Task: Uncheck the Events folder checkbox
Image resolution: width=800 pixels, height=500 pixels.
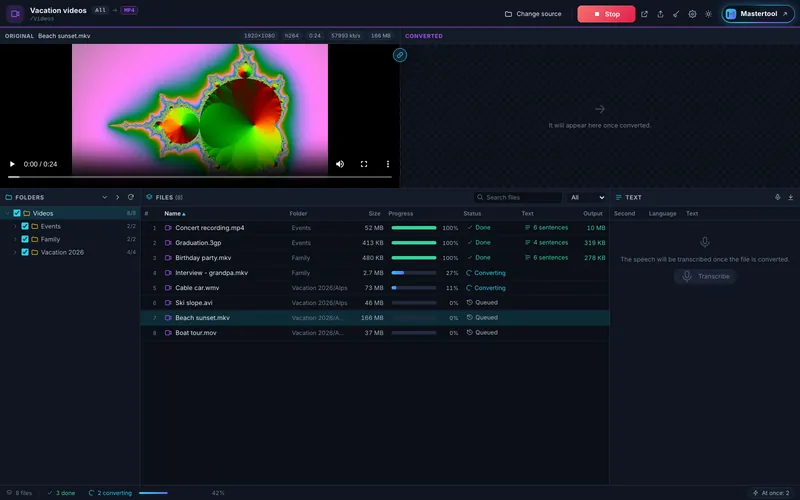Action: pos(25,226)
